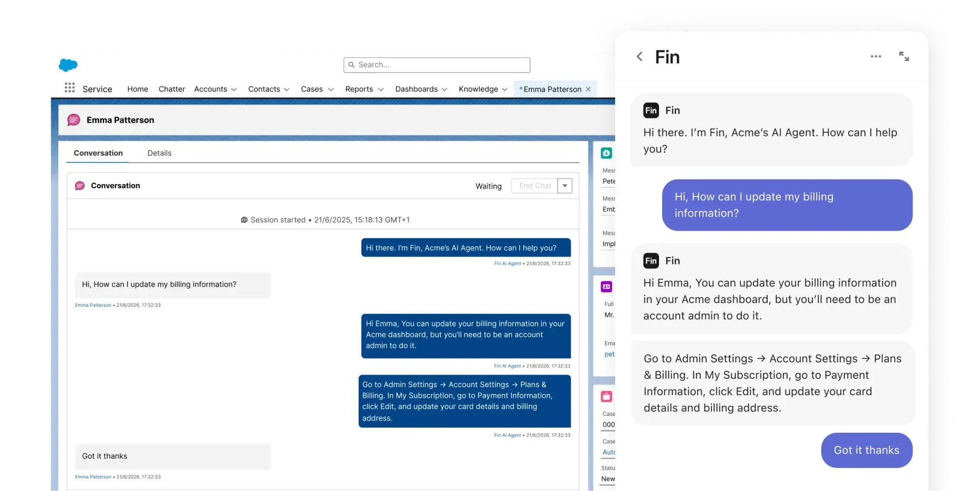The image size is (980, 491).
Task: Click the Fin avatar in the billing reply
Action: pyautogui.click(x=651, y=261)
